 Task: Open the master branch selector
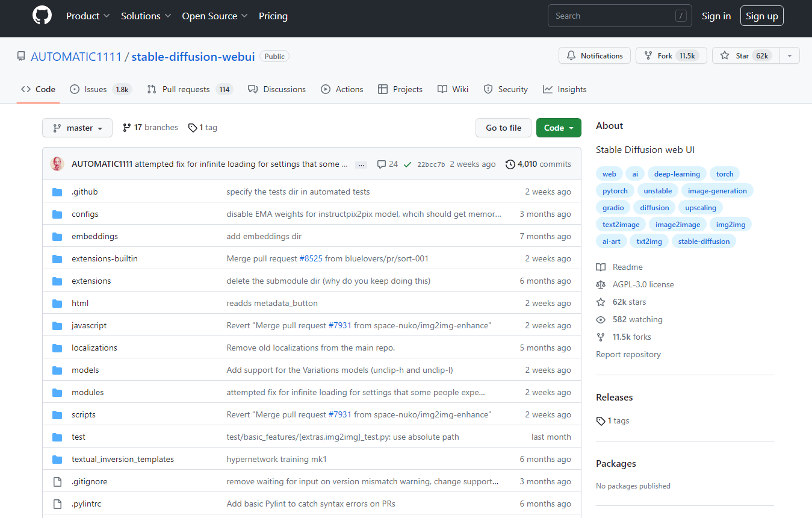[77, 128]
